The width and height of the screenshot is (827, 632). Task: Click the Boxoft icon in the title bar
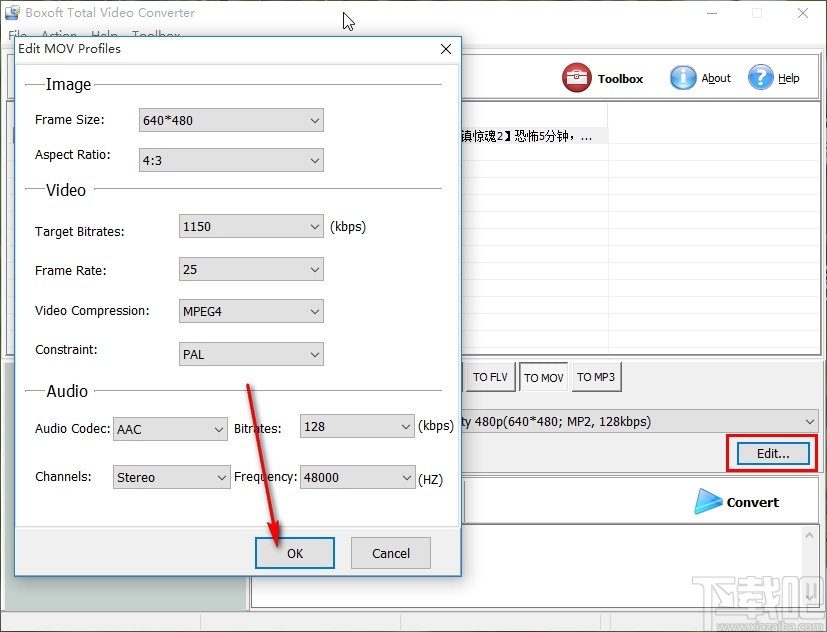[x=12, y=13]
